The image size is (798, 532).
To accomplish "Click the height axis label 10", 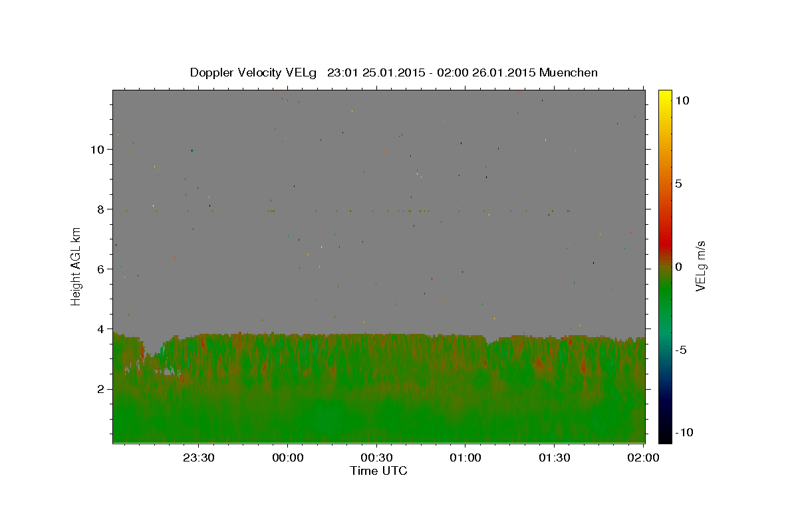I will click(x=99, y=150).
